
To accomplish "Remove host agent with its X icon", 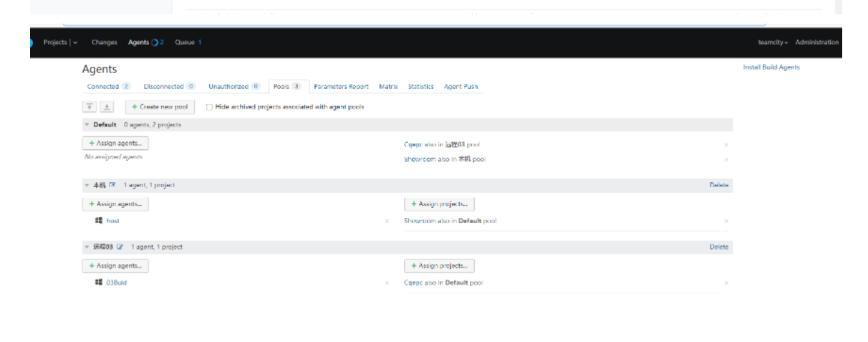I will (387, 221).
